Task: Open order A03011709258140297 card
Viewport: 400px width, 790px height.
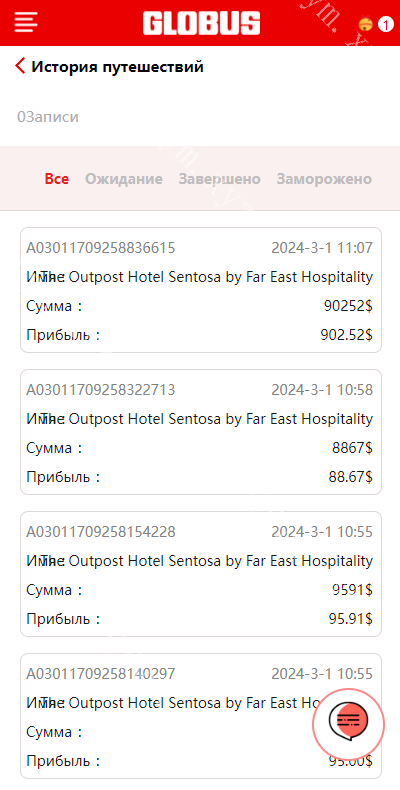Action: 201,716
